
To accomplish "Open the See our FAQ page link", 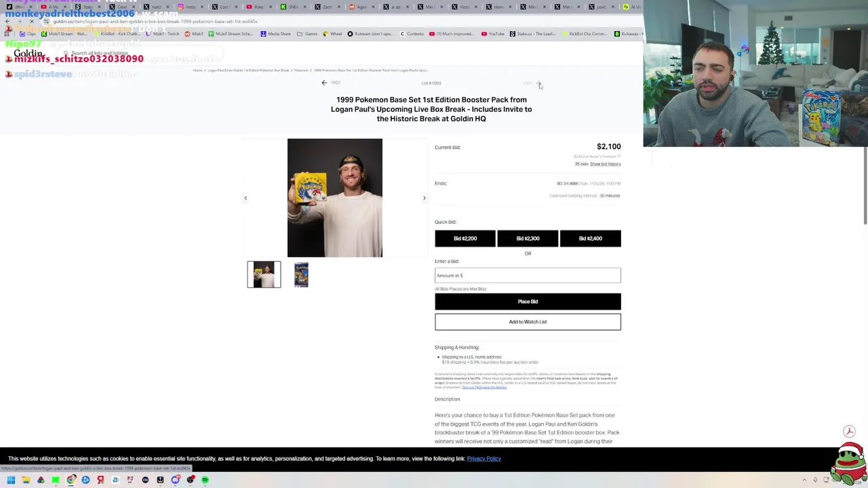I will click(484, 387).
